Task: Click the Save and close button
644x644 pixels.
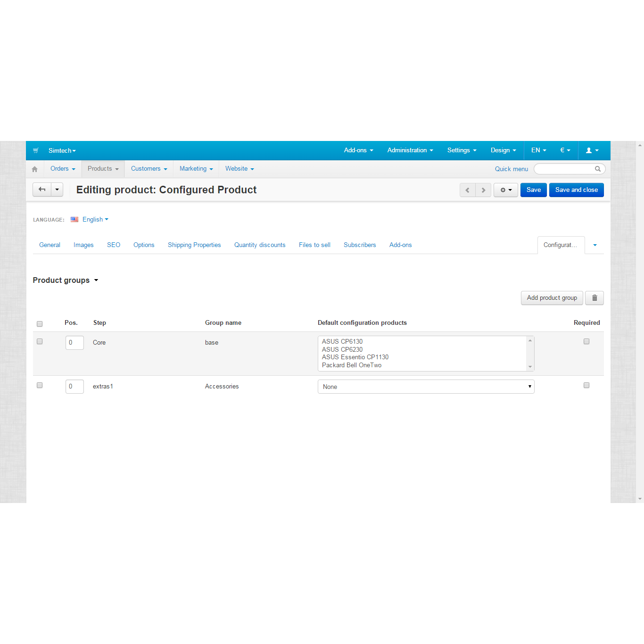Action: [x=576, y=190]
